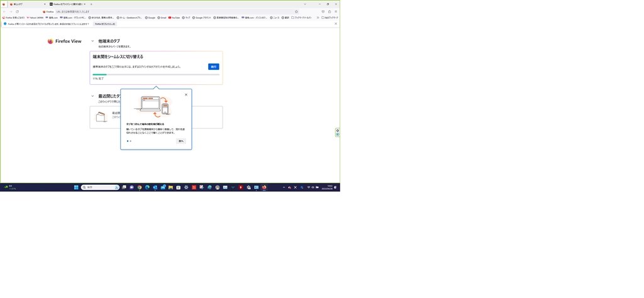Switch to the 新しいタブ tab
This screenshot has height=298, width=644.
coord(26,4)
